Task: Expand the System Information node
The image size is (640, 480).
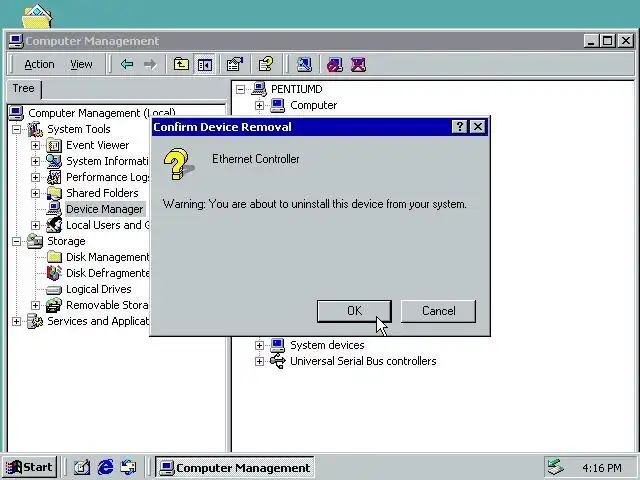Action: (36, 161)
